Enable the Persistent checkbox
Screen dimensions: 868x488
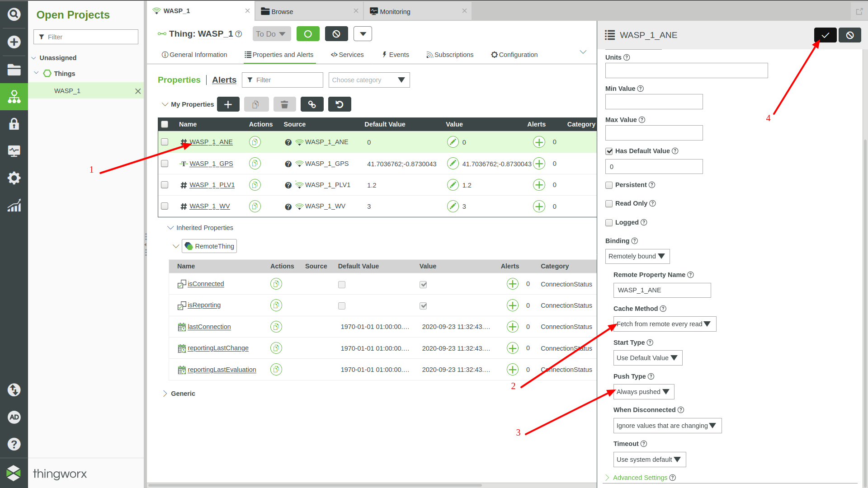coord(609,185)
